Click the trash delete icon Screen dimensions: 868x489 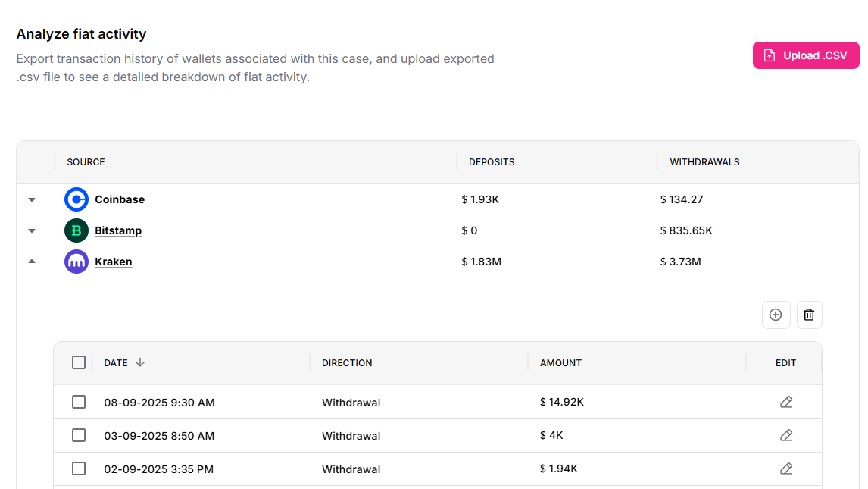pyautogui.click(x=810, y=315)
